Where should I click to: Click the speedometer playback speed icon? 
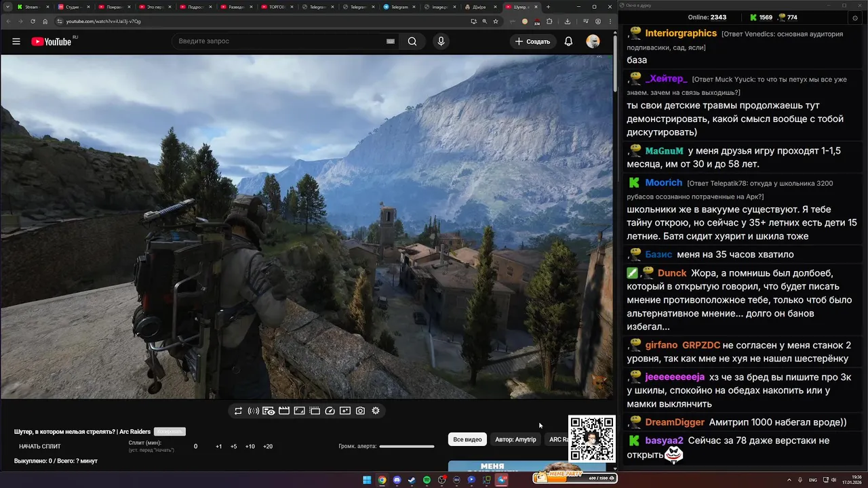[330, 411]
